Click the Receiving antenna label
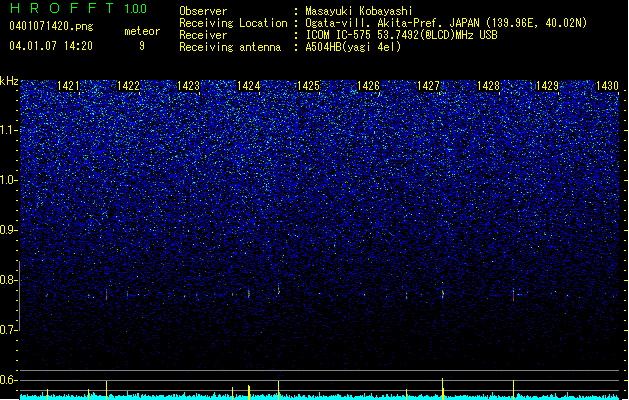 pos(230,47)
